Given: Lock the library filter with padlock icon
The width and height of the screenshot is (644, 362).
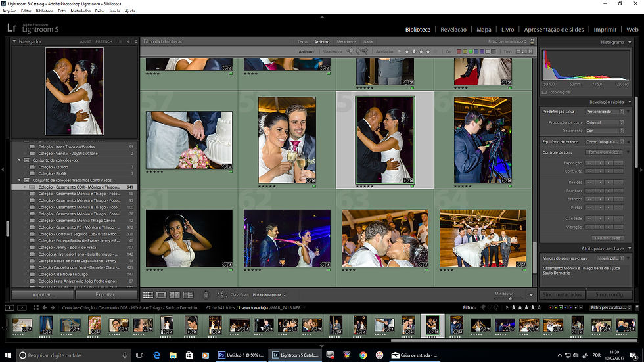Looking at the screenshot, I should (x=532, y=41).
